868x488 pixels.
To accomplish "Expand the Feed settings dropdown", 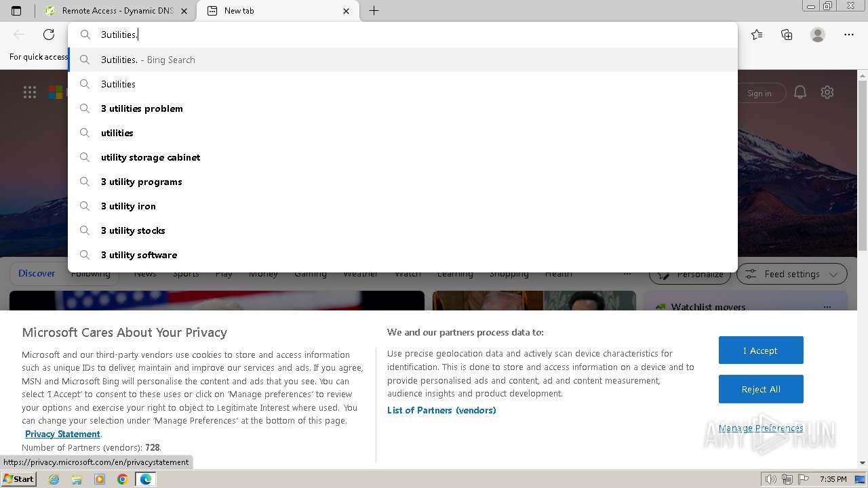I will pyautogui.click(x=792, y=274).
